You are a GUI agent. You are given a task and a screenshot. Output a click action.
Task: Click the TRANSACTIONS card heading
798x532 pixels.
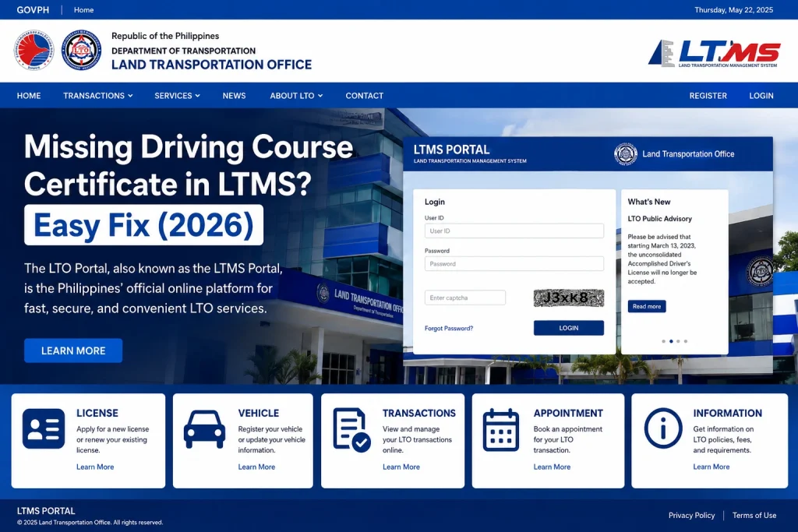(x=418, y=413)
